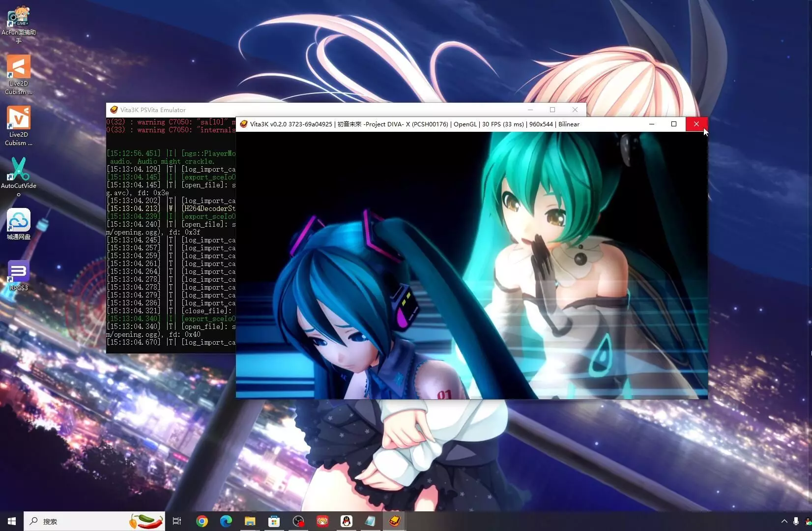Open the orange Live2D Cubism shortcut with the arrow logo

19,75
